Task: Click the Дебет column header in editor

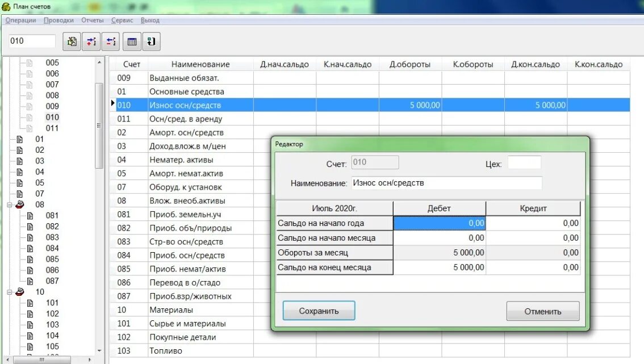Action: pyautogui.click(x=440, y=208)
